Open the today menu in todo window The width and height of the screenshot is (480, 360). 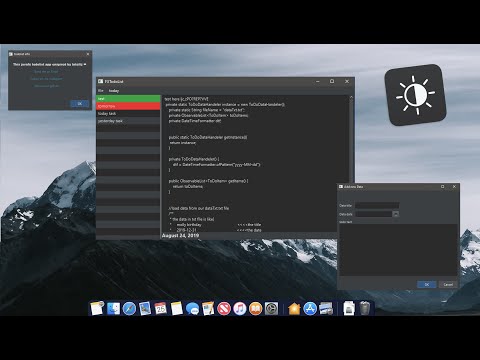pyautogui.click(x=114, y=91)
